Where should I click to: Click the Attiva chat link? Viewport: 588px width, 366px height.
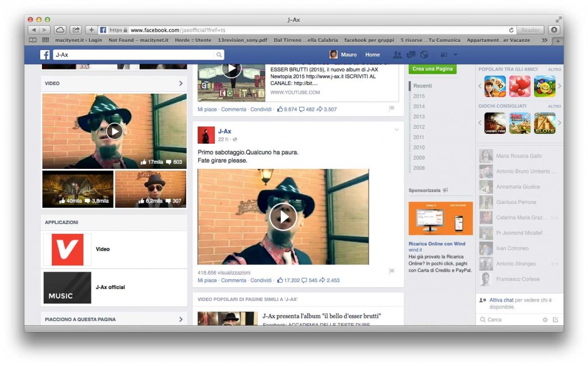[501, 300]
